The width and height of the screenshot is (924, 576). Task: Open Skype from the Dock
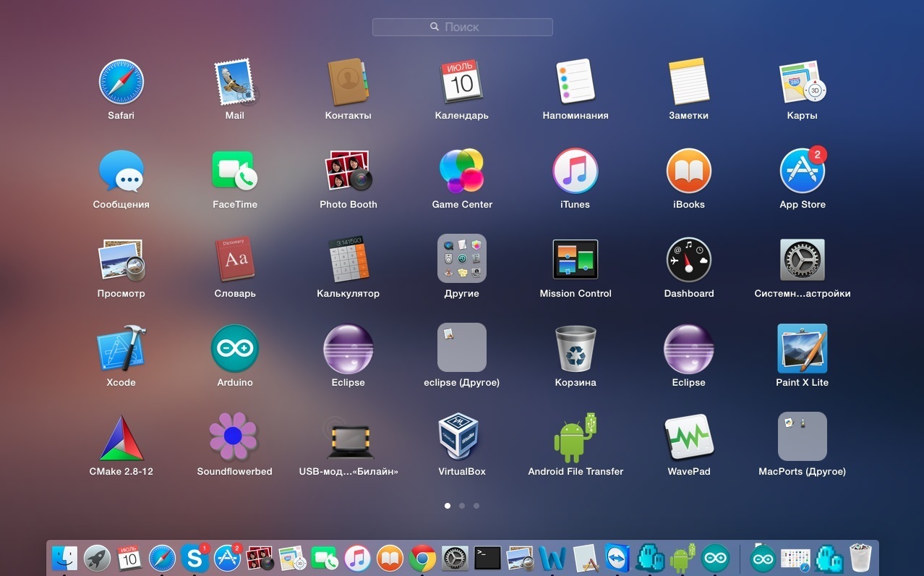(x=194, y=558)
